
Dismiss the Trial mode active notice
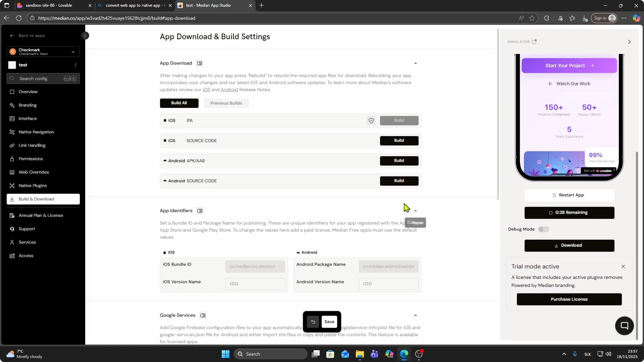click(x=623, y=267)
